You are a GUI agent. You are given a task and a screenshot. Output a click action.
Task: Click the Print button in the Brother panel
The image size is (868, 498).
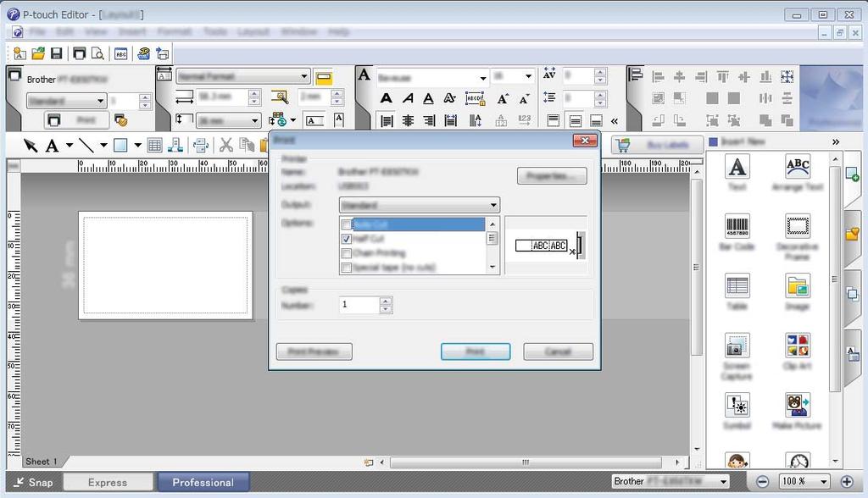(77, 119)
